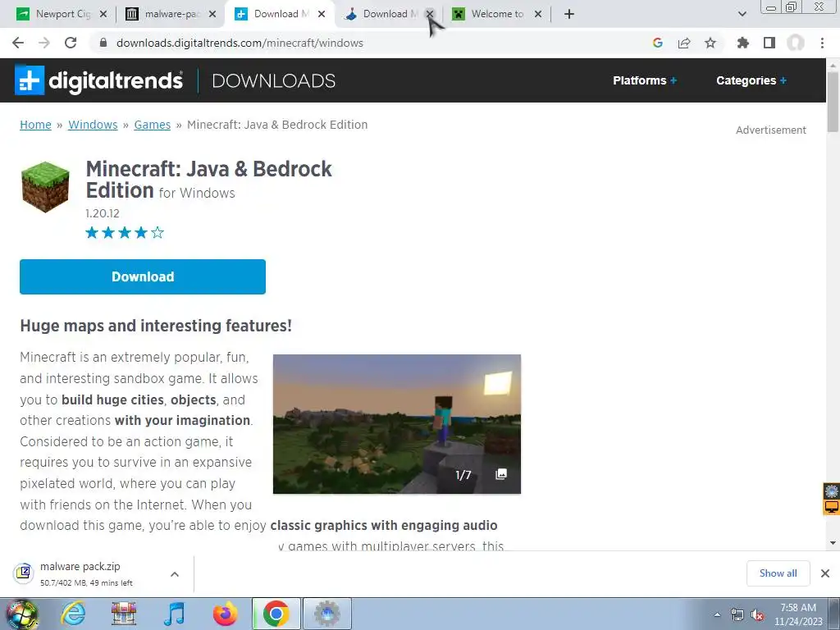Open the Chrome profile avatar
Image resolution: width=840 pixels, height=630 pixels.
pos(796,43)
